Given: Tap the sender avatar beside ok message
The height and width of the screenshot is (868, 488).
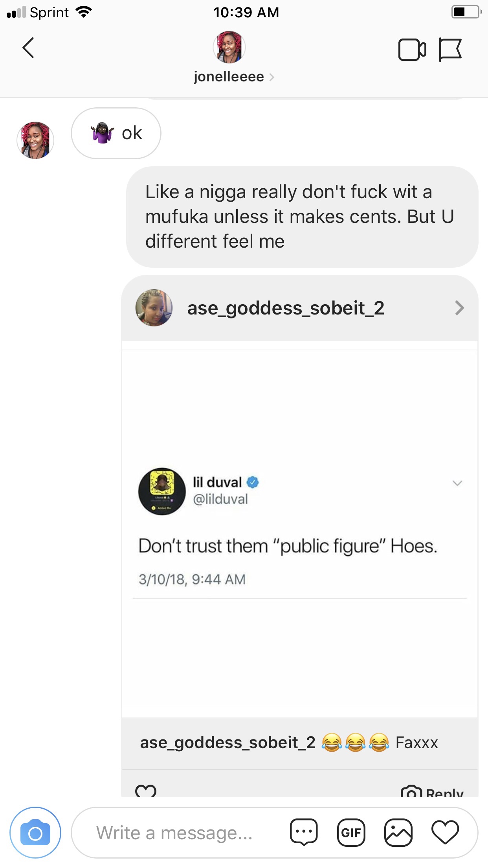Looking at the screenshot, I should 35,140.
